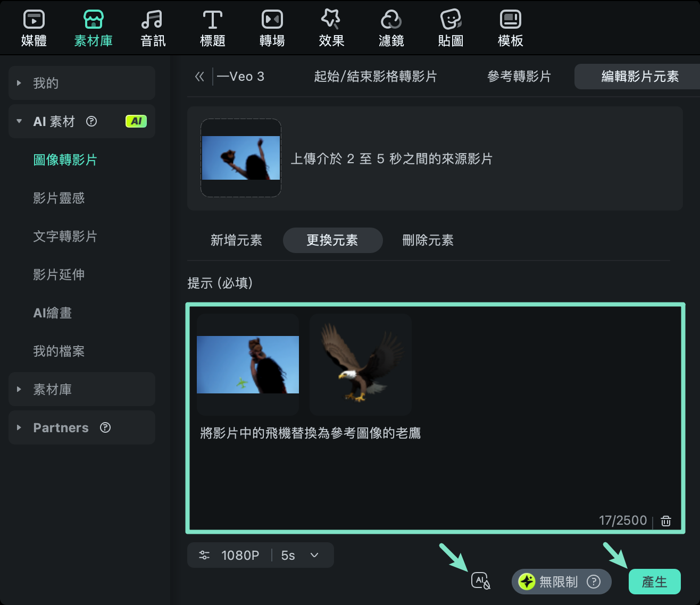Click the AI prompt writing pen icon

coord(481,581)
